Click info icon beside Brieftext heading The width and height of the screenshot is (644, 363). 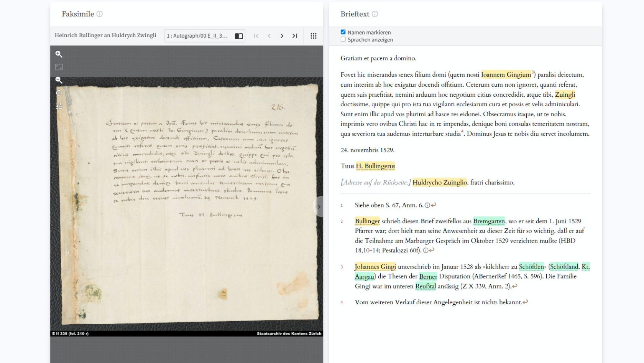pos(375,14)
